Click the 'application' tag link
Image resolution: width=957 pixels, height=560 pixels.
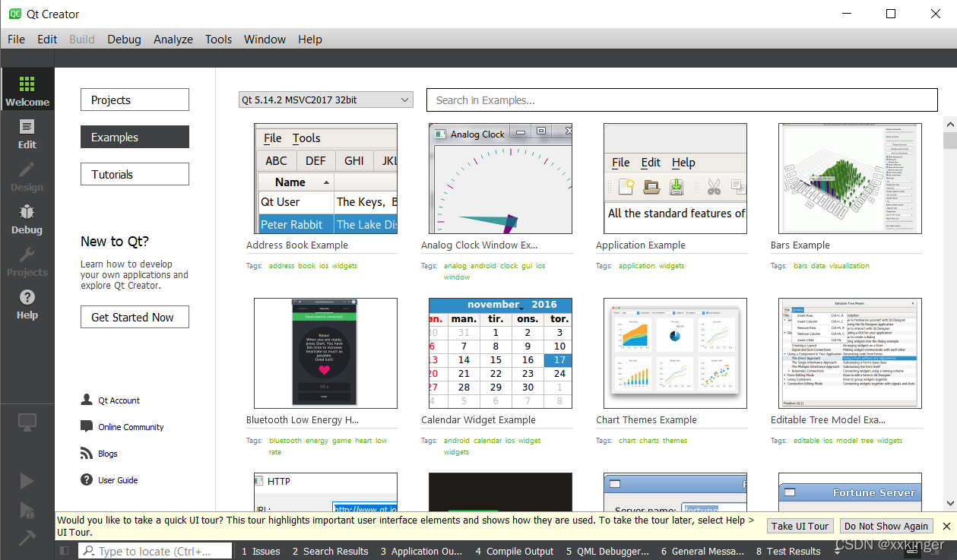point(636,266)
